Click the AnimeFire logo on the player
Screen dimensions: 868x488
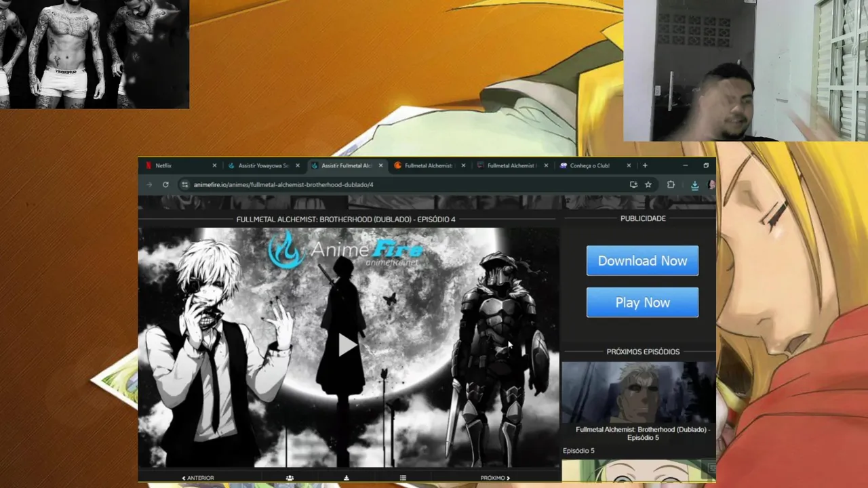(345, 249)
